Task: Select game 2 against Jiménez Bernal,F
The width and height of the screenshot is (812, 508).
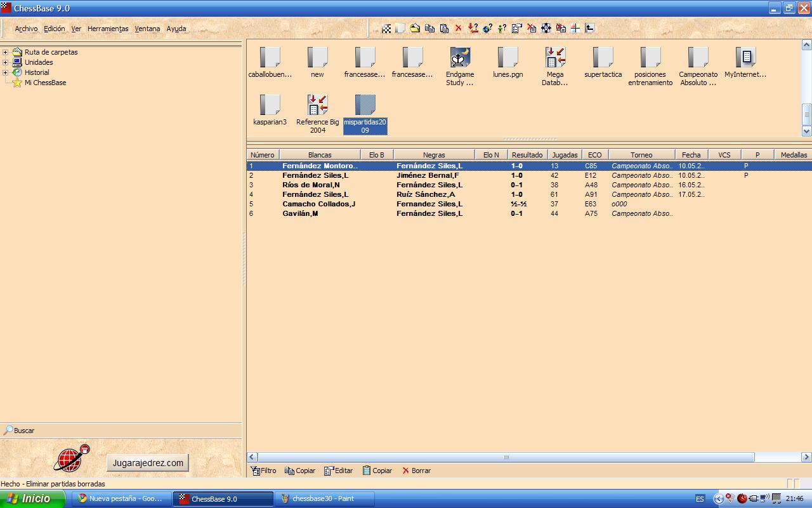Action: coord(529,175)
